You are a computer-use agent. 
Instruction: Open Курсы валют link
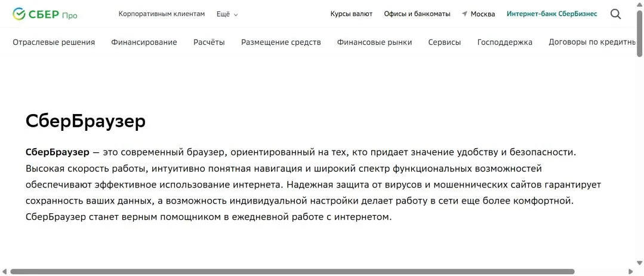coord(351,14)
